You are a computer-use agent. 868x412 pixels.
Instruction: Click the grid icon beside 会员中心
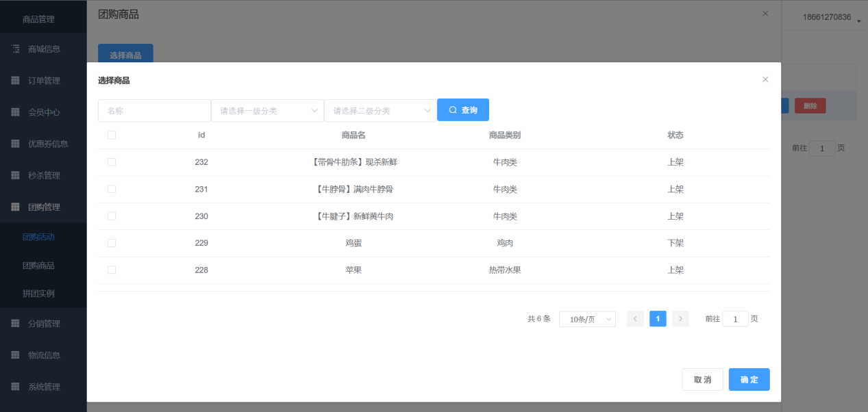pyautogui.click(x=15, y=112)
